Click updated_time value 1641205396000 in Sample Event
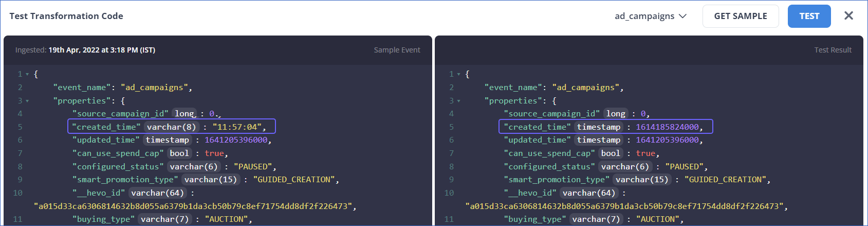 (x=236, y=140)
